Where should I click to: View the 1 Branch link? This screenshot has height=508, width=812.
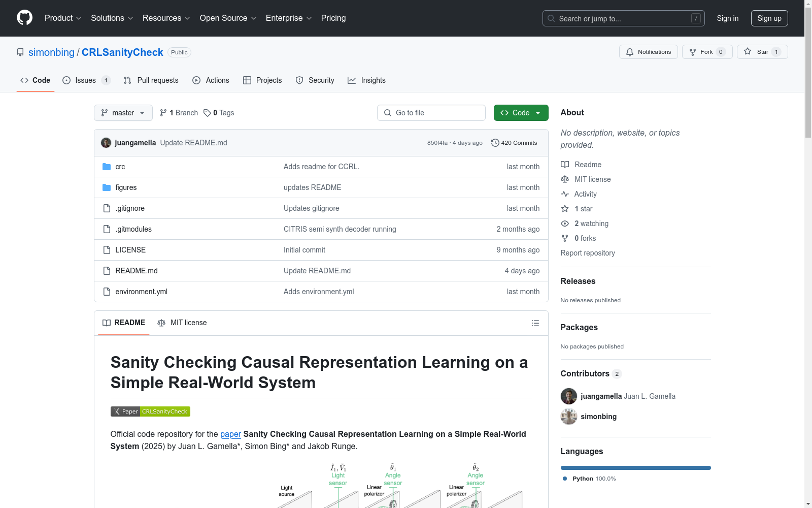179,113
